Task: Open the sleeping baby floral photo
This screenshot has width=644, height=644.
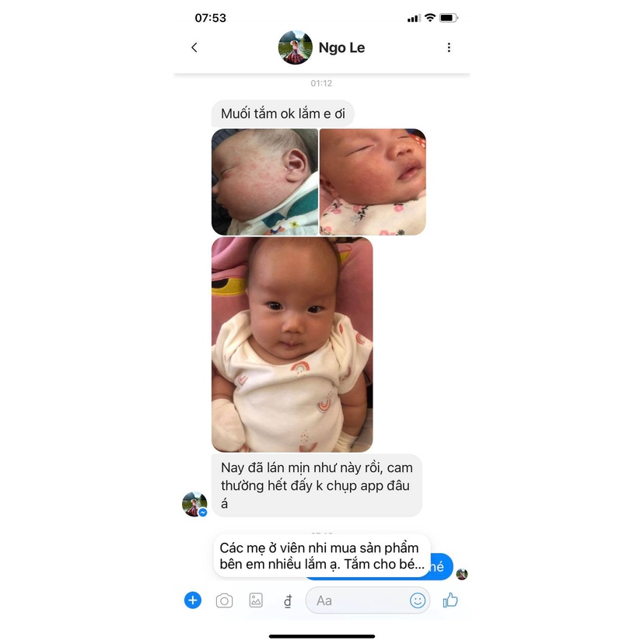Action: [373, 182]
